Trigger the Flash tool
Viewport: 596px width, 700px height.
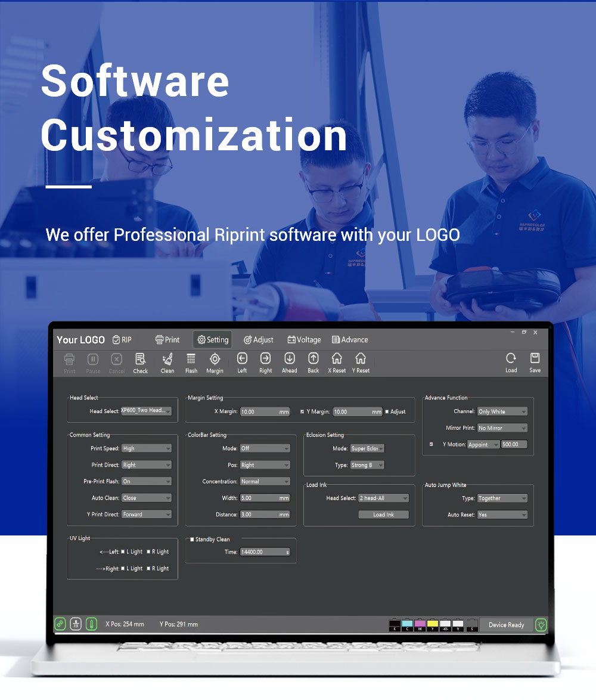click(x=191, y=363)
